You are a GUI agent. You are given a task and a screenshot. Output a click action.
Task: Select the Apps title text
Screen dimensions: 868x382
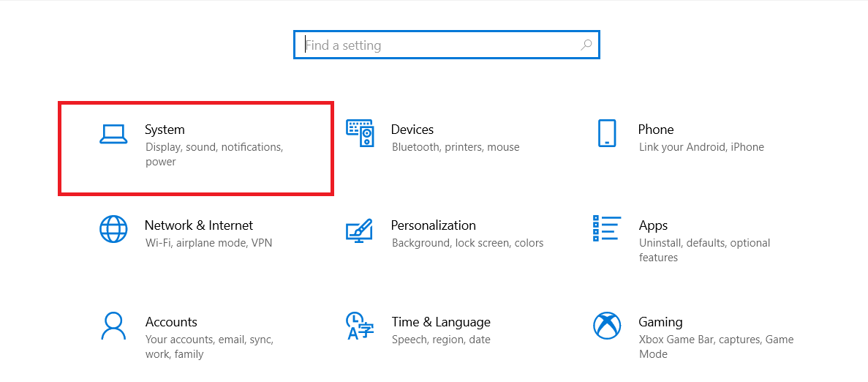tap(654, 225)
